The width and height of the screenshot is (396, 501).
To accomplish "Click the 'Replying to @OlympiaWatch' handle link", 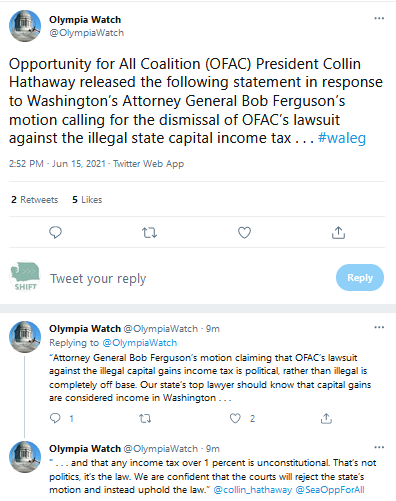I will (x=140, y=343).
